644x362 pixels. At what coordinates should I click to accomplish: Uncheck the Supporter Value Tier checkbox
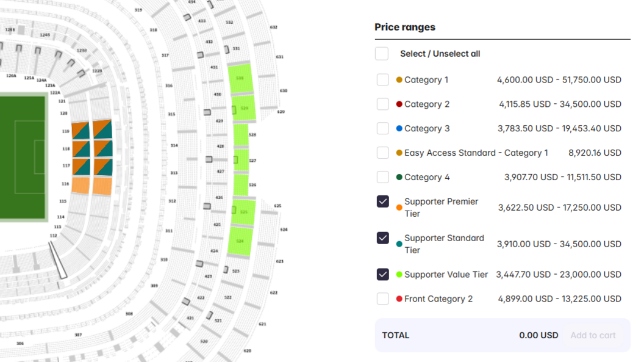pyautogui.click(x=383, y=275)
